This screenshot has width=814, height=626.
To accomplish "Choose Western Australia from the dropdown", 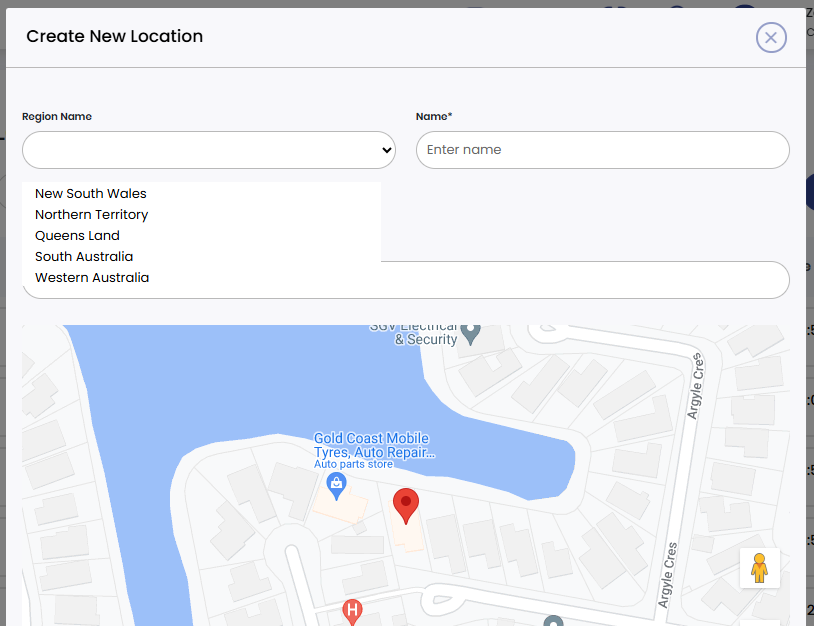I will coord(91,277).
